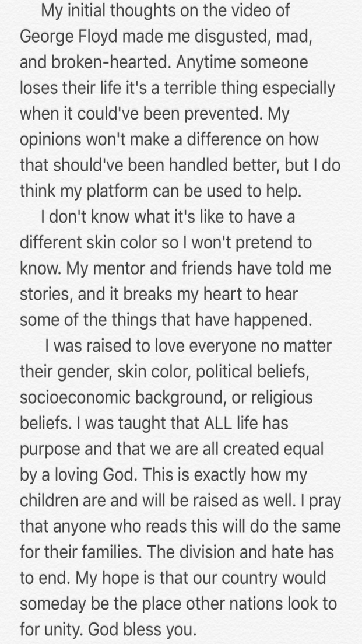Image resolution: width=362 pixels, height=644 pixels.
Task: Click the name "George Floyd"
Action: coord(65,36)
